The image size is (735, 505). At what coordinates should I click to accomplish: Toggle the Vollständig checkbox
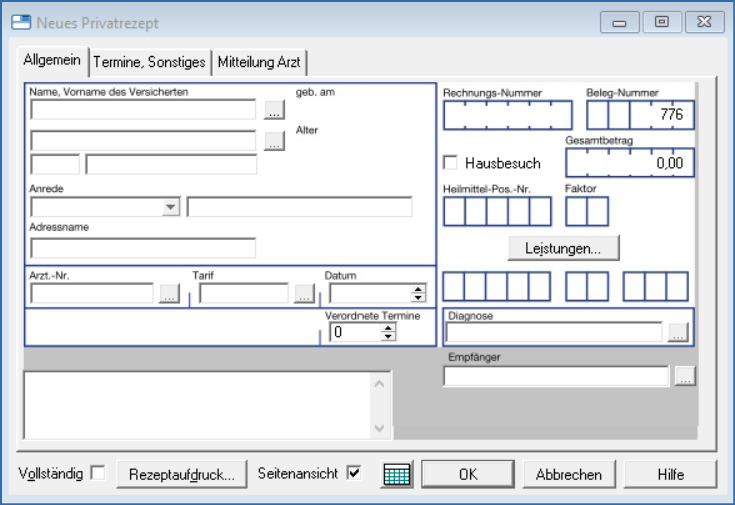[98, 474]
